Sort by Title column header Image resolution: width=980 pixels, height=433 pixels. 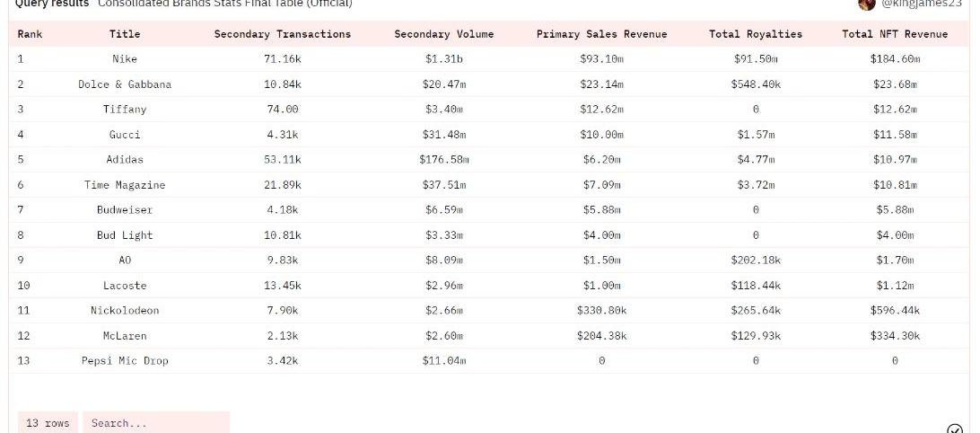click(x=125, y=34)
